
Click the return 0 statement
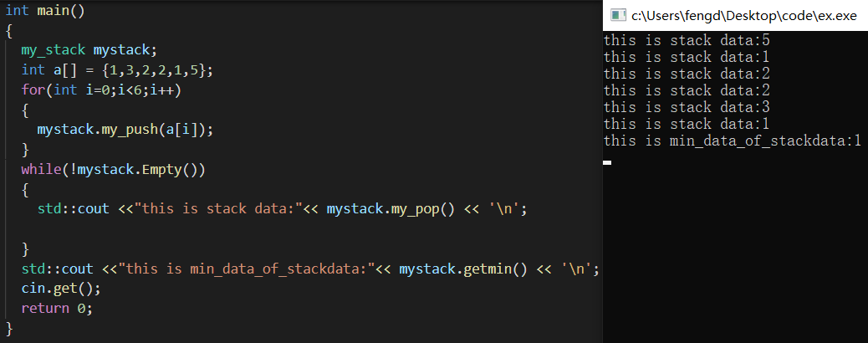coord(57,309)
